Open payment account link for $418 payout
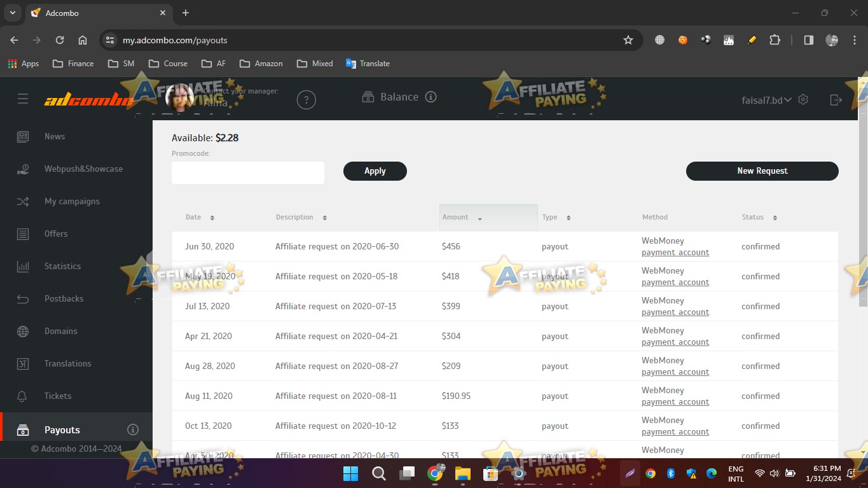The height and width of the screenshot is (488, 868). pos(675,282)
